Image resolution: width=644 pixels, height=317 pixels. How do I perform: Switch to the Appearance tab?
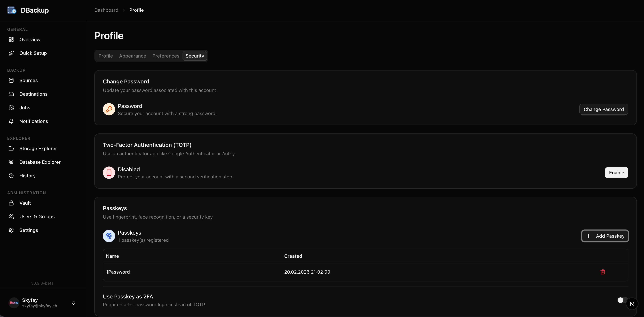[x=132, y=56]
